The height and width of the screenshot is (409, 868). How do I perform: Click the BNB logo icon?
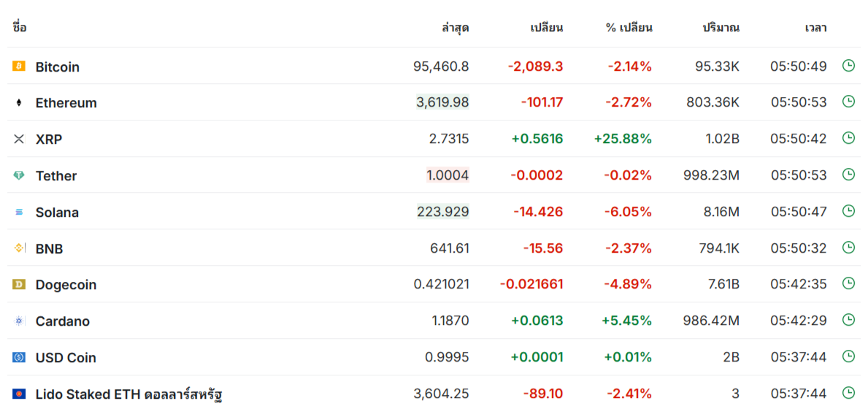[x=19, y=248]
